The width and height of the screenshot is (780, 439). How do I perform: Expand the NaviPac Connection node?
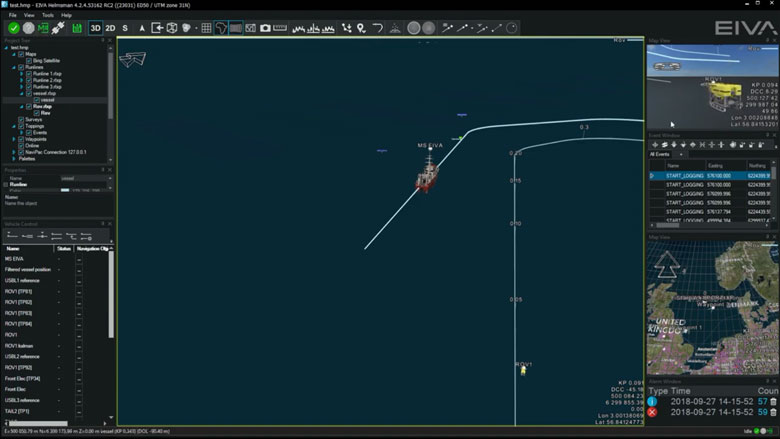(x=14, y=152)
